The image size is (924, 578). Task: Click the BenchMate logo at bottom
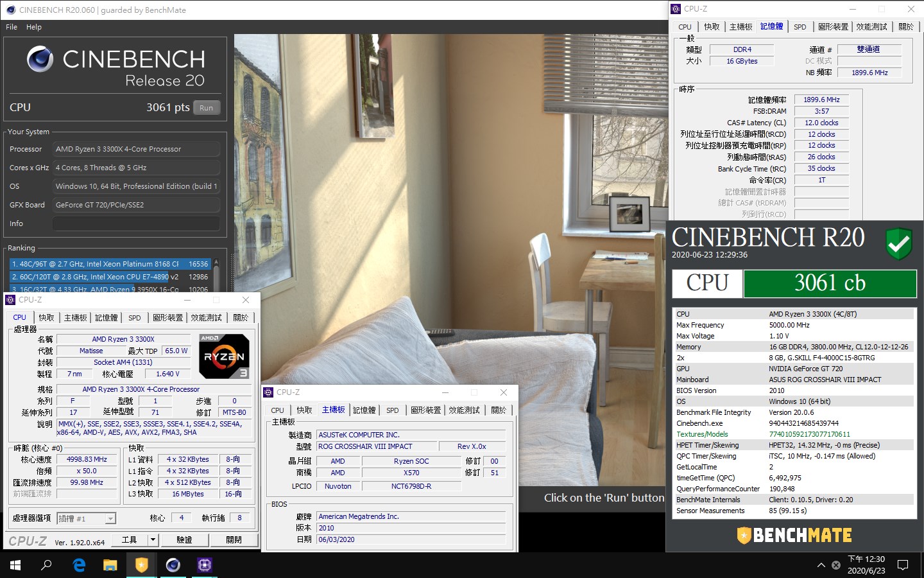[794, 535]
